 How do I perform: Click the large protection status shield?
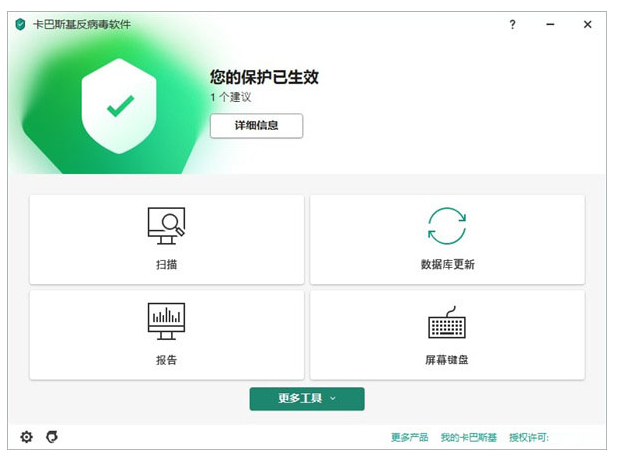point(119,106)
